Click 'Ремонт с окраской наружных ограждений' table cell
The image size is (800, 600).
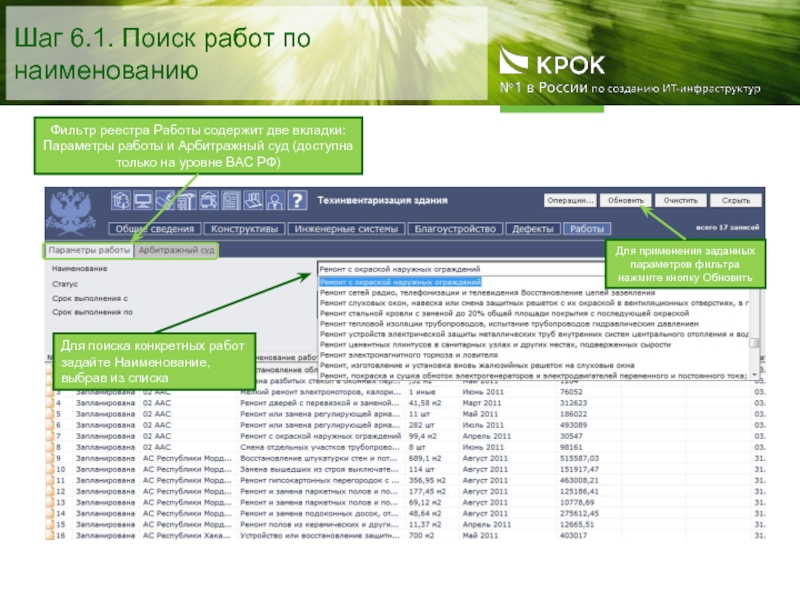[x=320, y=436]
